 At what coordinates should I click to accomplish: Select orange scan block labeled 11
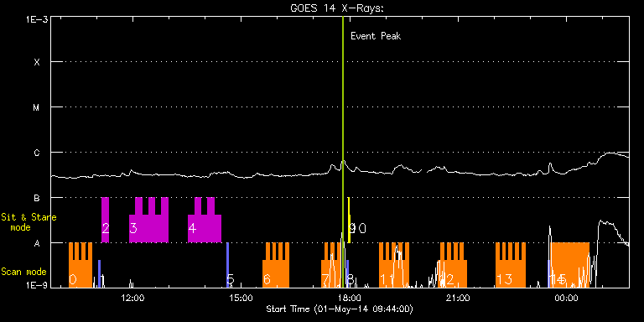[x=394, y=265]
